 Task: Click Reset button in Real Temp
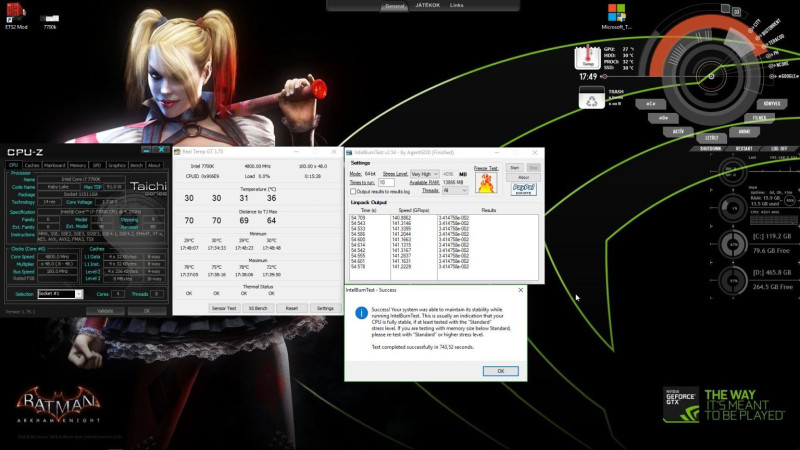click(x=291, y=308)
